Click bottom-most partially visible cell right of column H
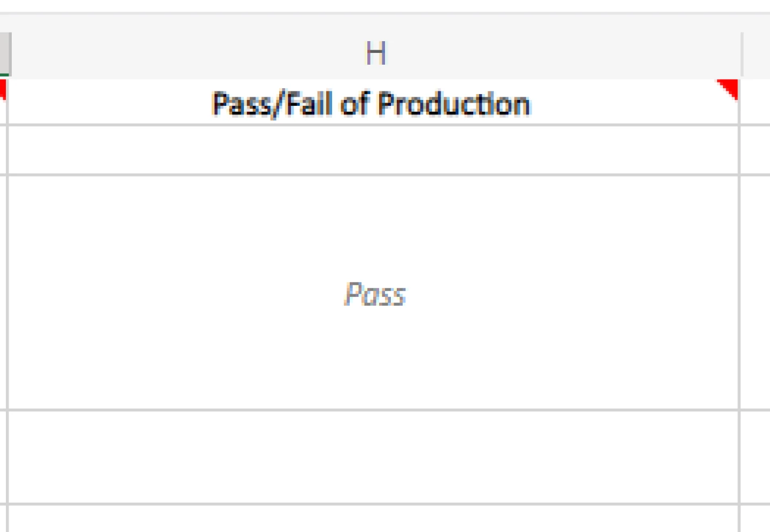The height and width of the screenshot is (532, 770). click(x=756, y=519)
